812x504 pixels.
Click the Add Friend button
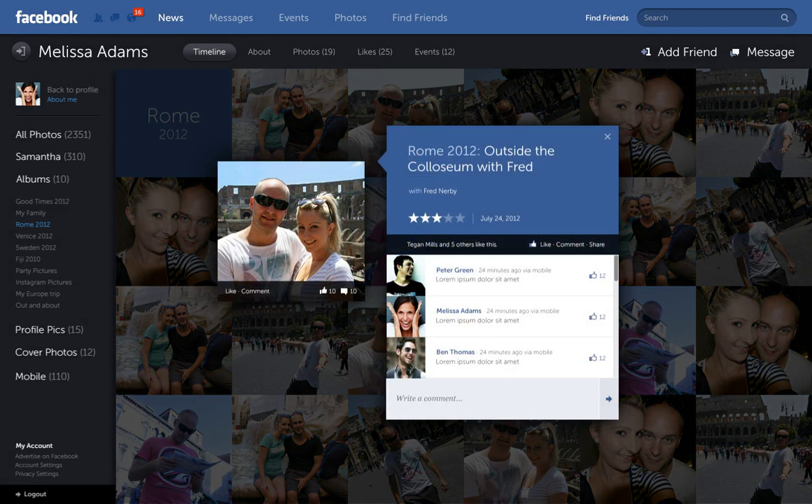[x=679, y=52]
